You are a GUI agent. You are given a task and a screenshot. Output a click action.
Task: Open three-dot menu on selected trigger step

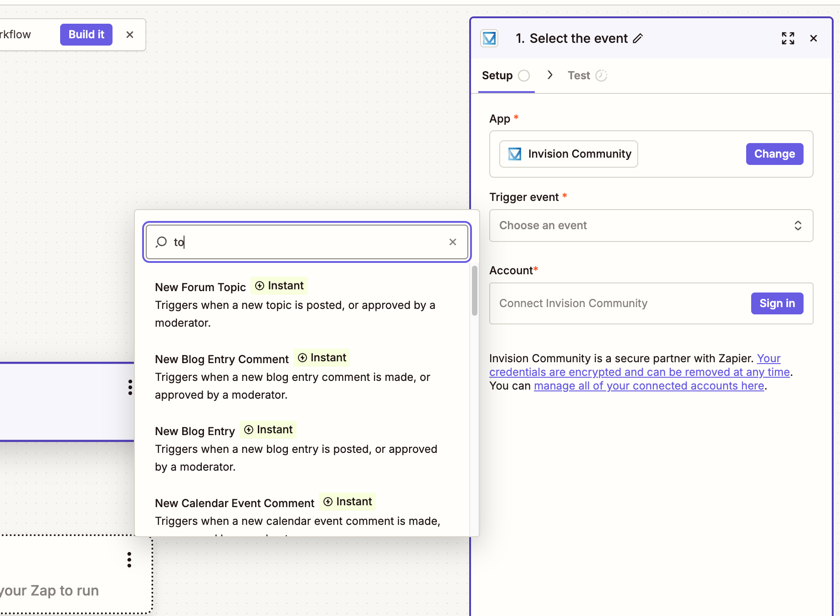click(130, 387)
